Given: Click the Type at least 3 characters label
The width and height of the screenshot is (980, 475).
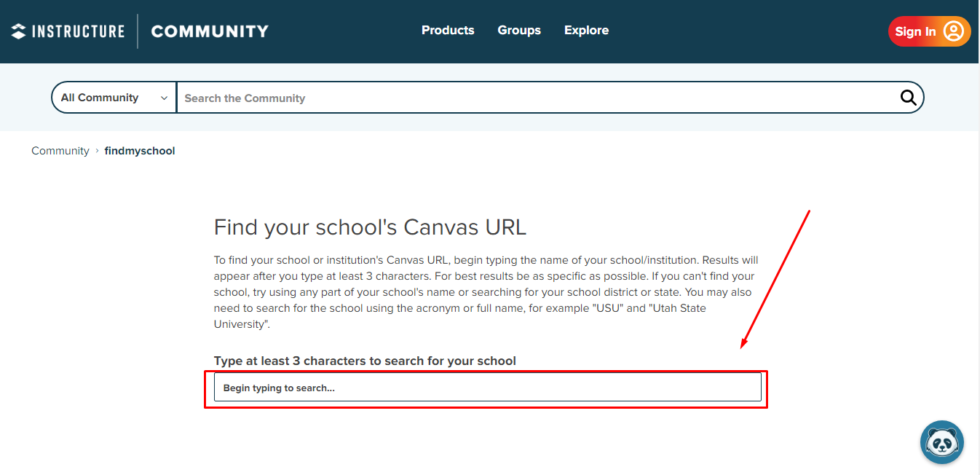Looking at the screenshot, I should pos(365,361).
